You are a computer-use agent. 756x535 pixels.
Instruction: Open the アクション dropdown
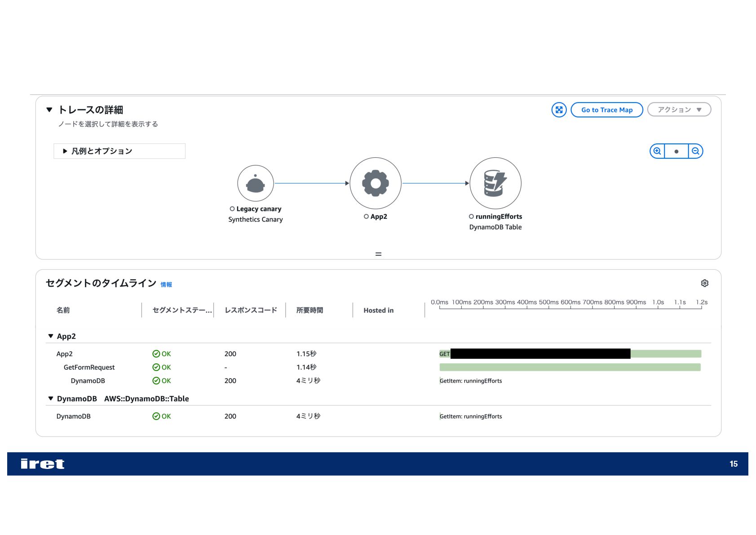(x=679, y=110)
